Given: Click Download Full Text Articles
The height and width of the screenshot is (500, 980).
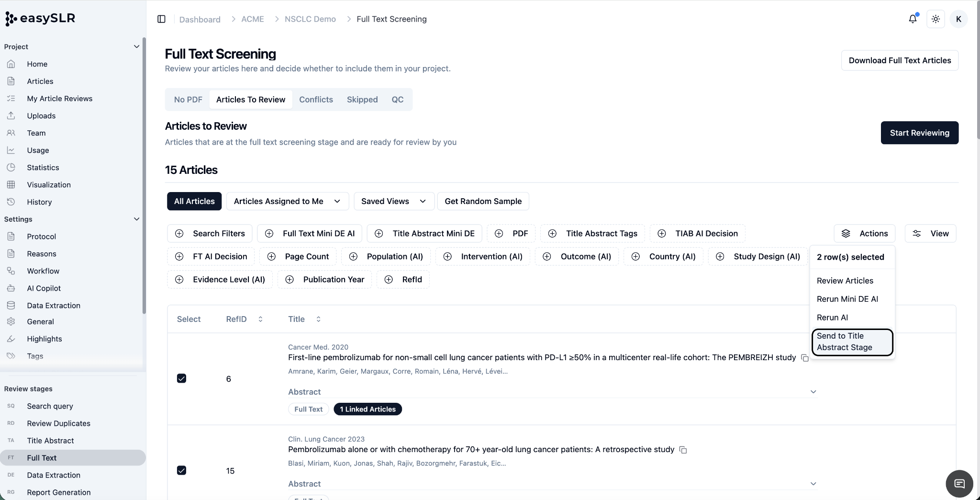Looking at the screenshot, I should (900, 60).
